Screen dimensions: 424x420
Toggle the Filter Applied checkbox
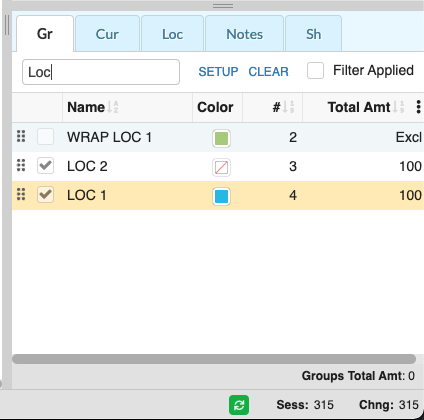pos(315,71)
